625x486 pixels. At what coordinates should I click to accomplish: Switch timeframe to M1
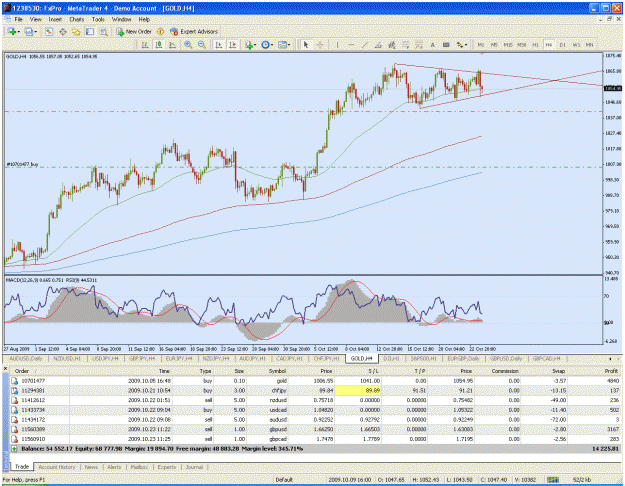pos(481,45)
